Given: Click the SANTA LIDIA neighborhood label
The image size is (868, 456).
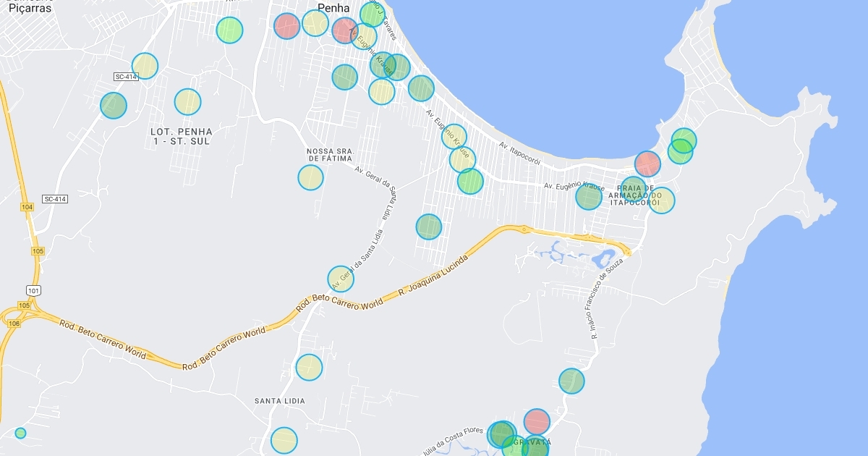Looking at the screenshot, I should pyautogui.click(x=280, y=401).
